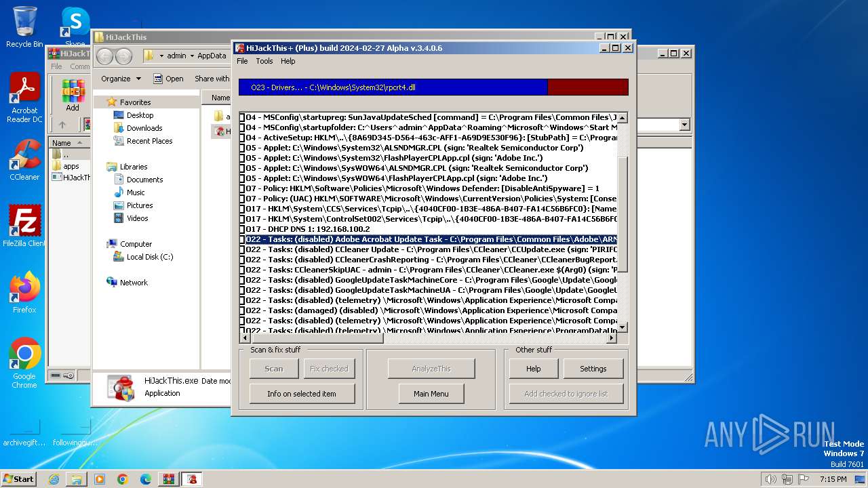Open FileZilla Client desktop icon
The width and height of the screenshot is (868, 488).
24,226
